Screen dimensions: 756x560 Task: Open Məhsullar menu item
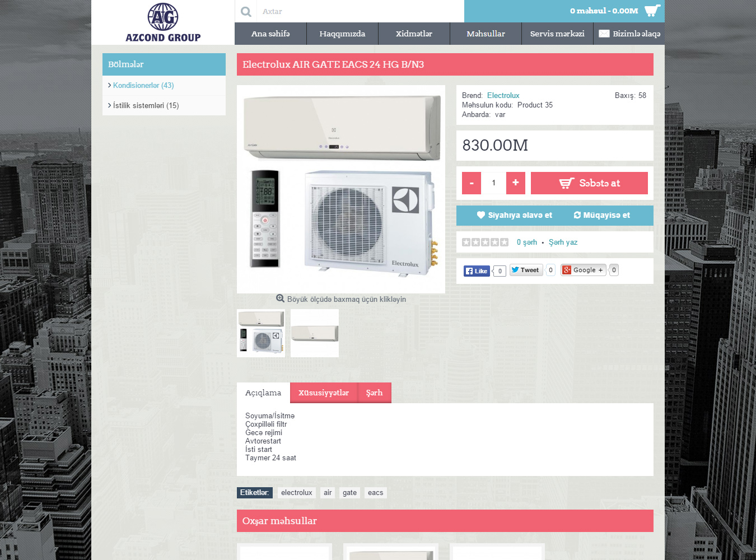point(486,34)
